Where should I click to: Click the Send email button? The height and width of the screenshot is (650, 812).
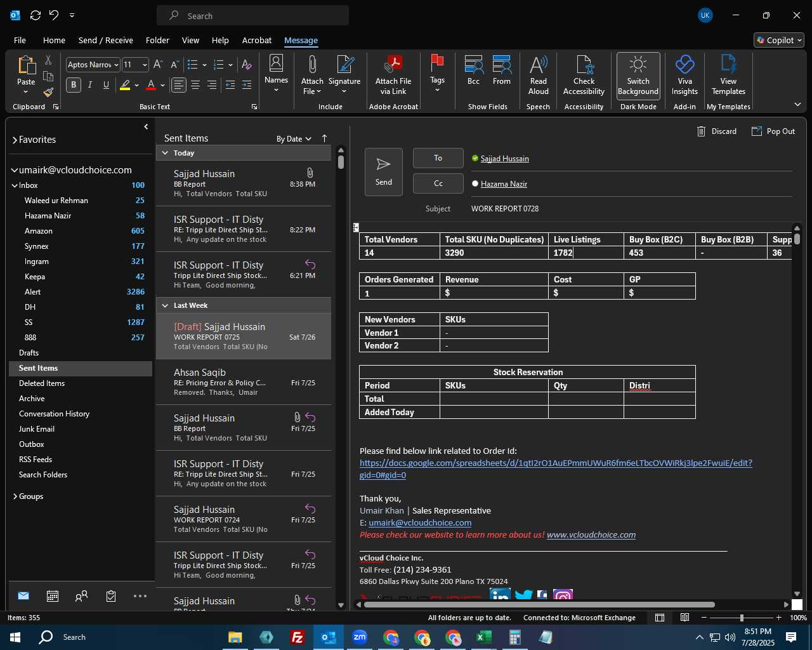(384, 172)
